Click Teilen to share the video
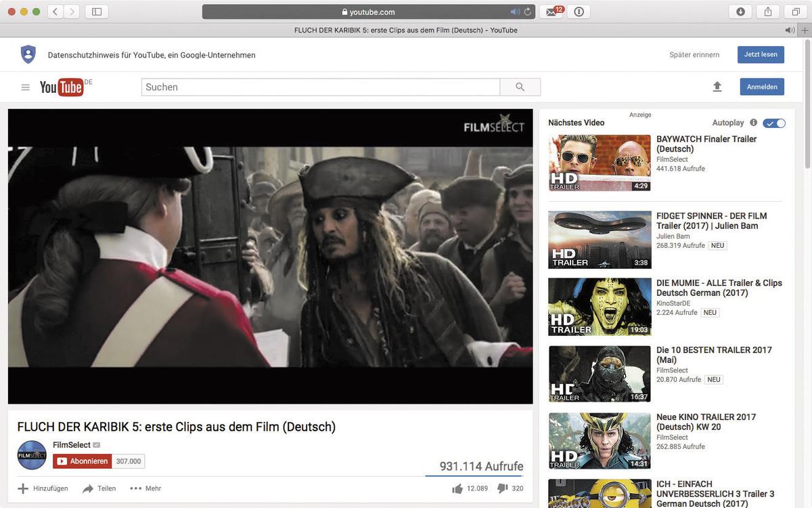This screenshot has height=508, width=812. [x=99, y=488]
